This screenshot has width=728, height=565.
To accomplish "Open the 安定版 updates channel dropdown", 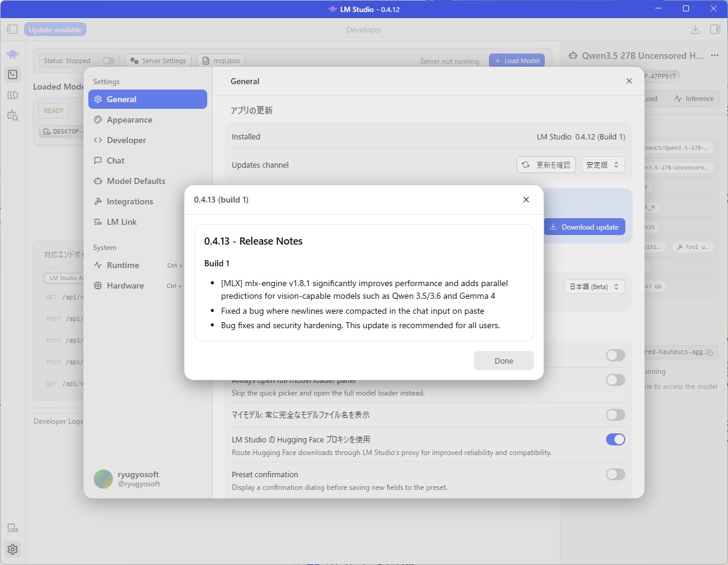I will click(x=603, y=165).
